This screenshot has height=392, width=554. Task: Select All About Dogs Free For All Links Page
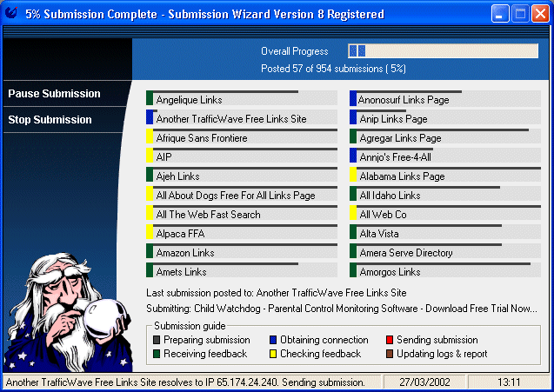coord(242,194)
